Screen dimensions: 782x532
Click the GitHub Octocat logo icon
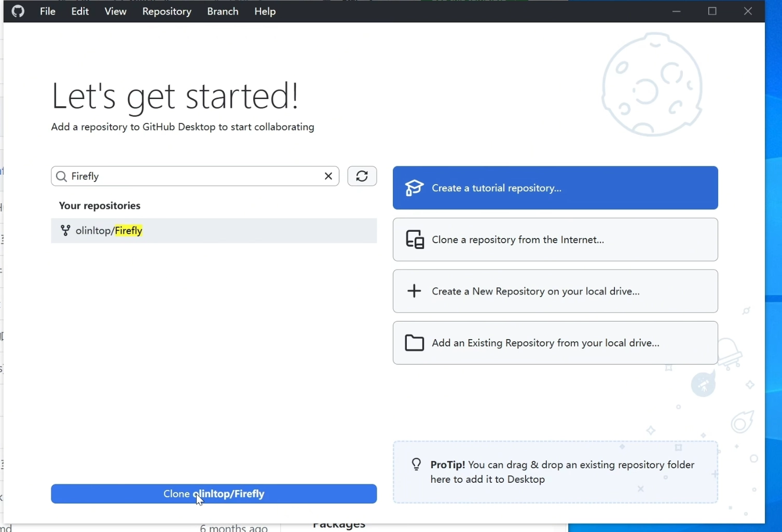point(18,11)
